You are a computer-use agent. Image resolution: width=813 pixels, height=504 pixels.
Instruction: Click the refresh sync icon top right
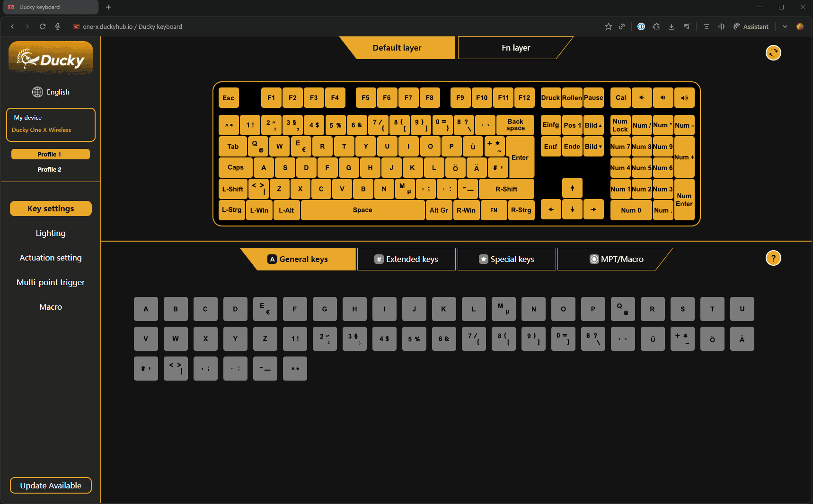click(x=773, y=52)
